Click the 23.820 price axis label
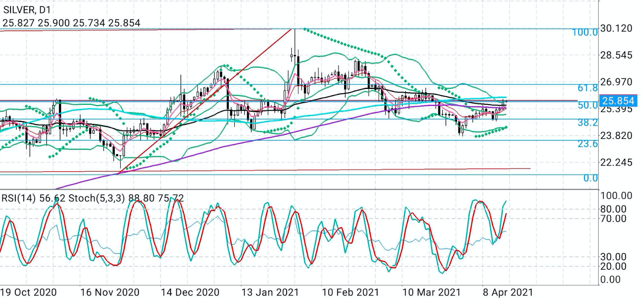644x299 pixels. tap(616, 136)
